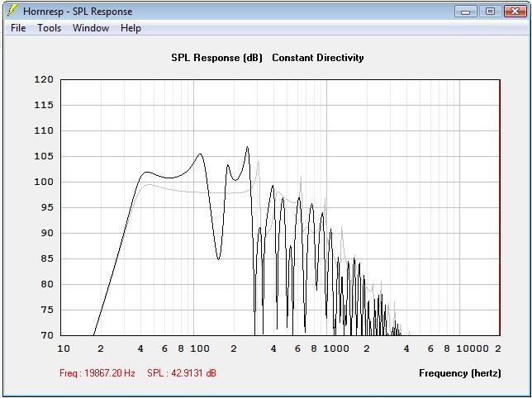Click the 'SPL : 42.9131 dB' readout
This screenshot has height=398, width=532.
pos(182,373)
